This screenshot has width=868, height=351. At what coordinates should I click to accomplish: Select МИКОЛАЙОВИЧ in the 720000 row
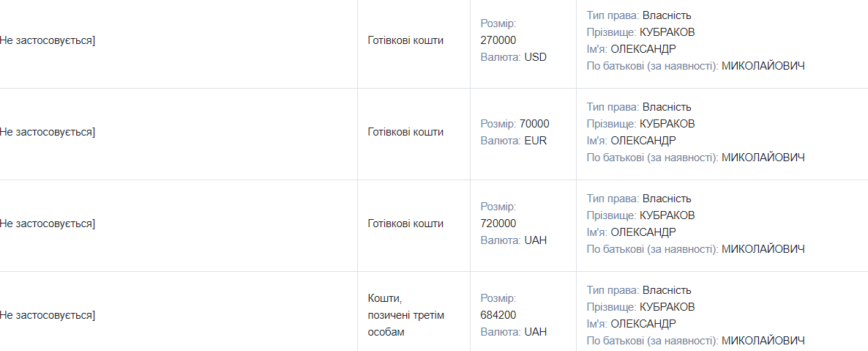763,249
